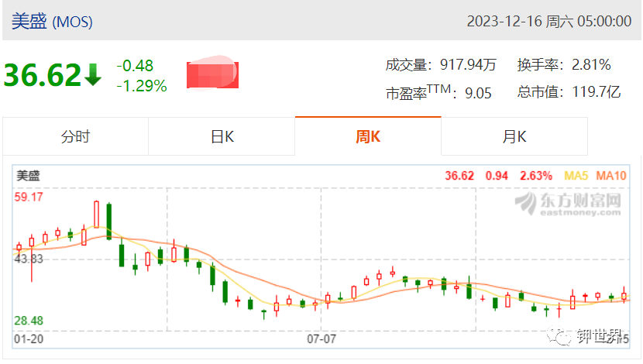Click the green down-arrow price icon

[x=93, y=74]
